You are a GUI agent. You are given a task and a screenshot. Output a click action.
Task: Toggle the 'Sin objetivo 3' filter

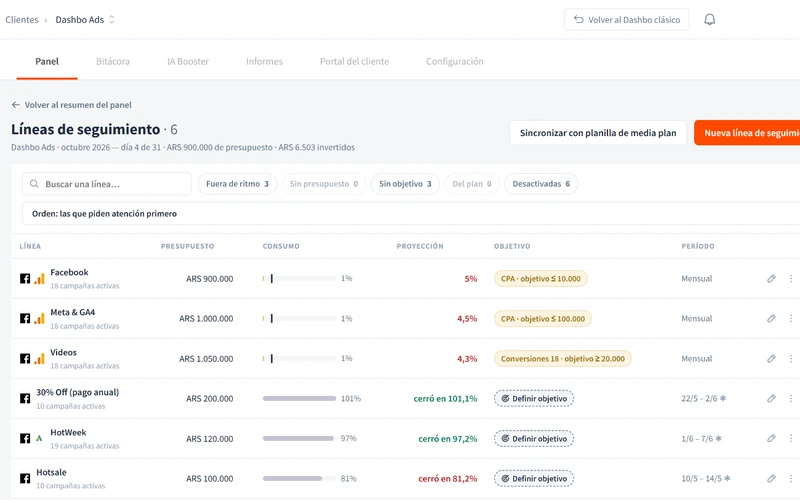point(405,184)
